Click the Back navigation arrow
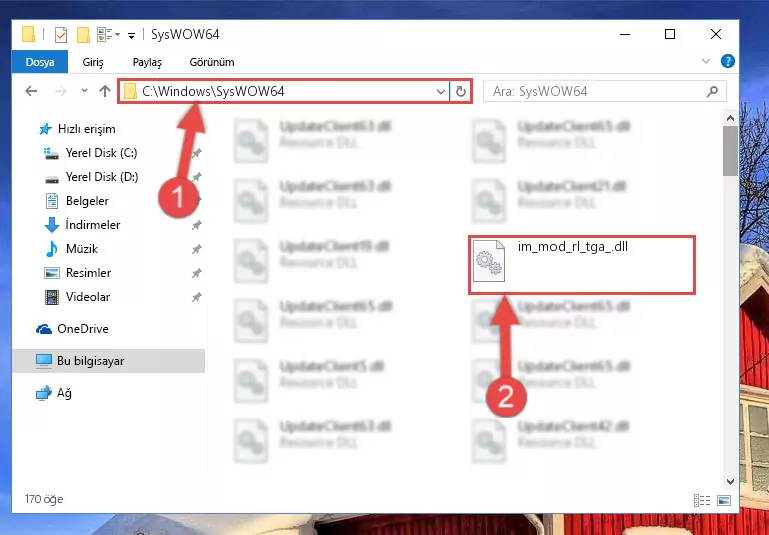 (x=31, y=91)
